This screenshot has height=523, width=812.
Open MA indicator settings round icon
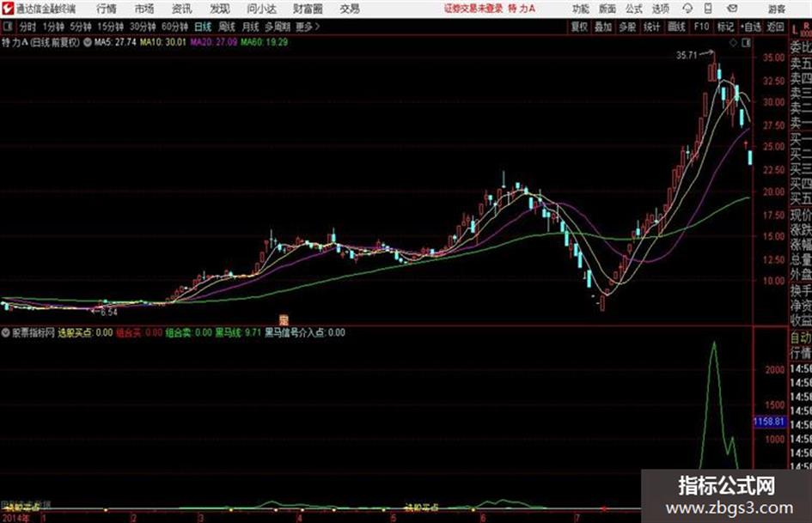click(88, 42)
